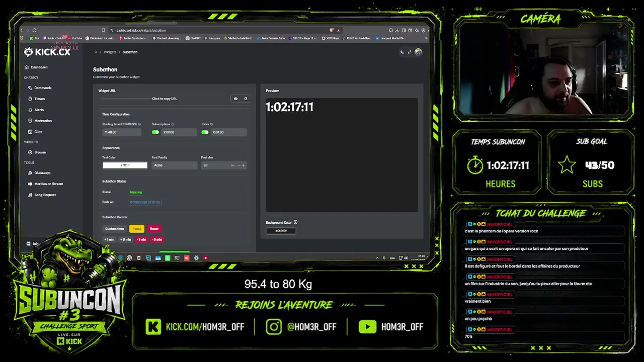Reload the page in the browser
The width and height of the screenshot is (644, 362).
point(34,30)
